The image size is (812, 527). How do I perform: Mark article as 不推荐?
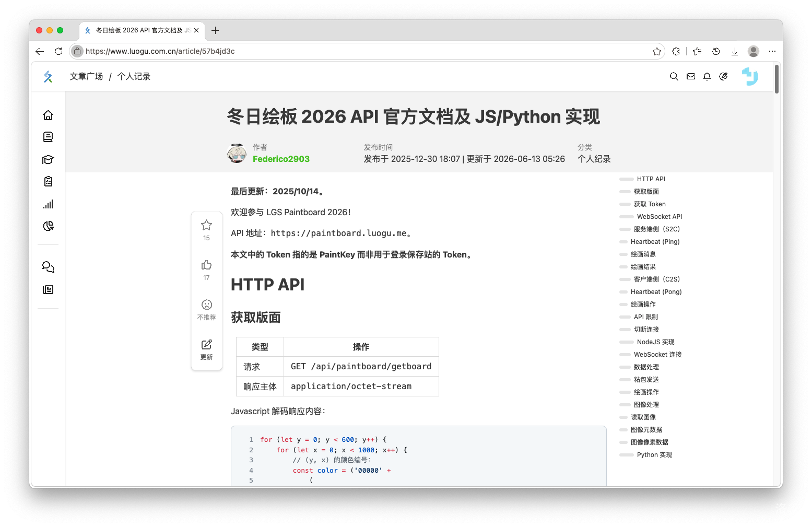[x=207, y=309]
